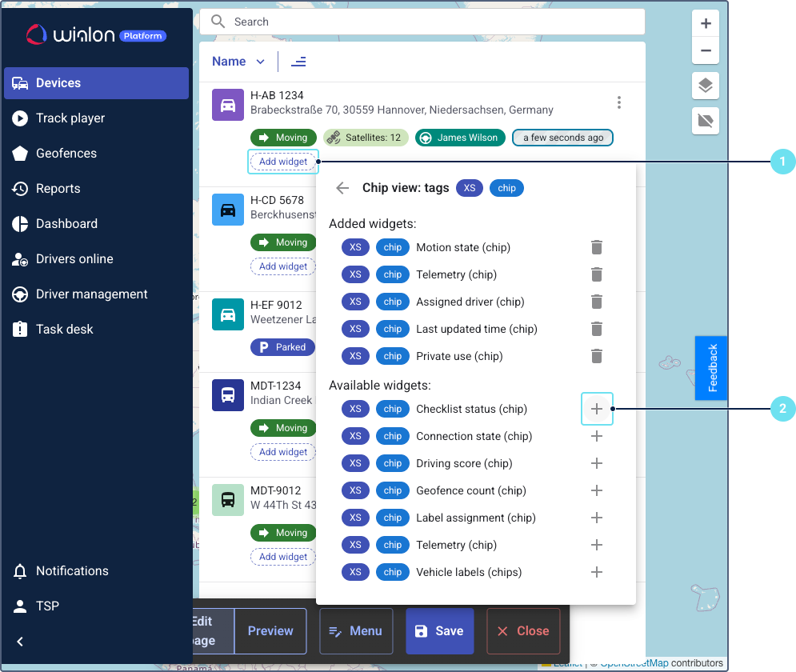Click Add widget under H-AB 1234
The image size is (796, 672).
pyautogui.click(x=283, y=162)
